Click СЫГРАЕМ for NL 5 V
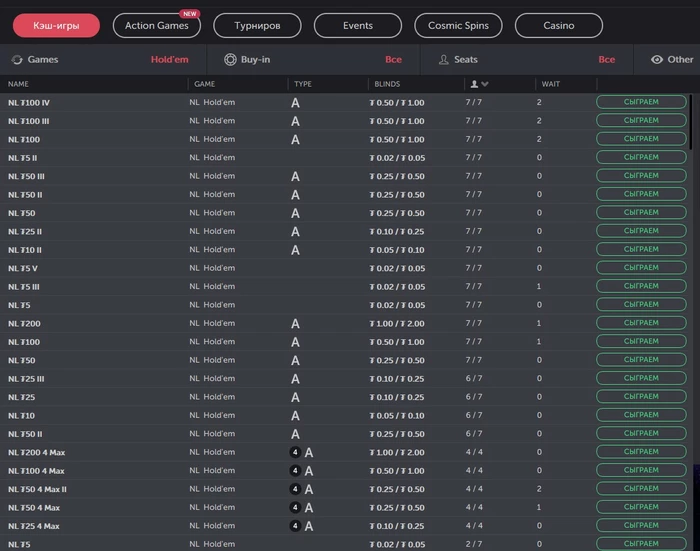 (641, 267)
